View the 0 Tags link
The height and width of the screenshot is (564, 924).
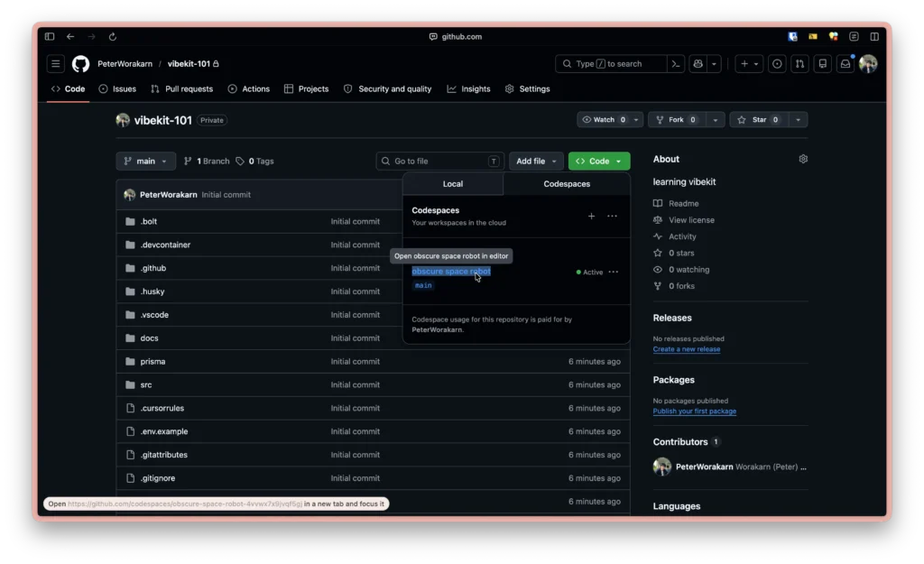click(x=254, y=161)
